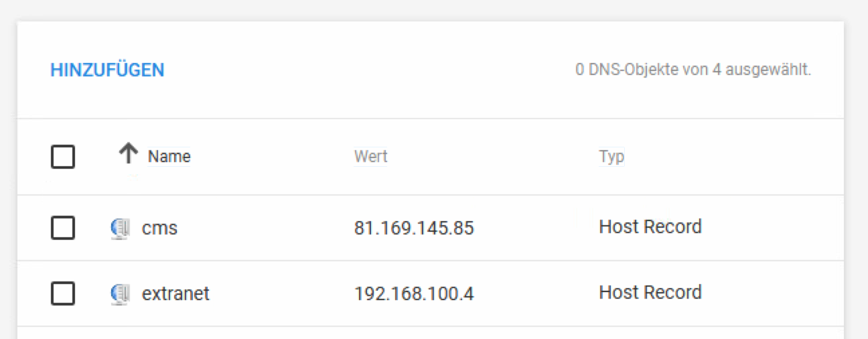Toggle the select-all checkbox in header
868x339 pixels.
pyautogui.click(x=63, y=157)
